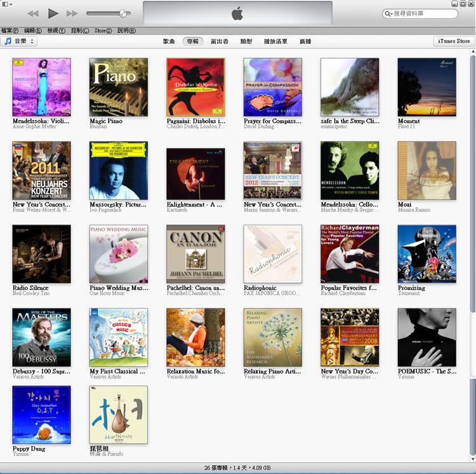Click the Anne-Sophie Mutter artist name
The height and width of the screenshot is (474, 476).
tap(34, 126)
